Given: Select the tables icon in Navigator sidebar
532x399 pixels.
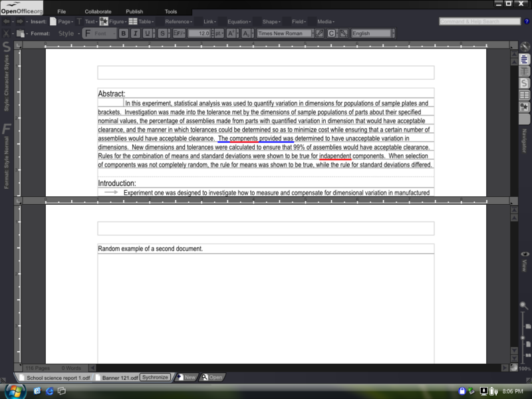Looking at the screenshot, I should tap(524, 95).
